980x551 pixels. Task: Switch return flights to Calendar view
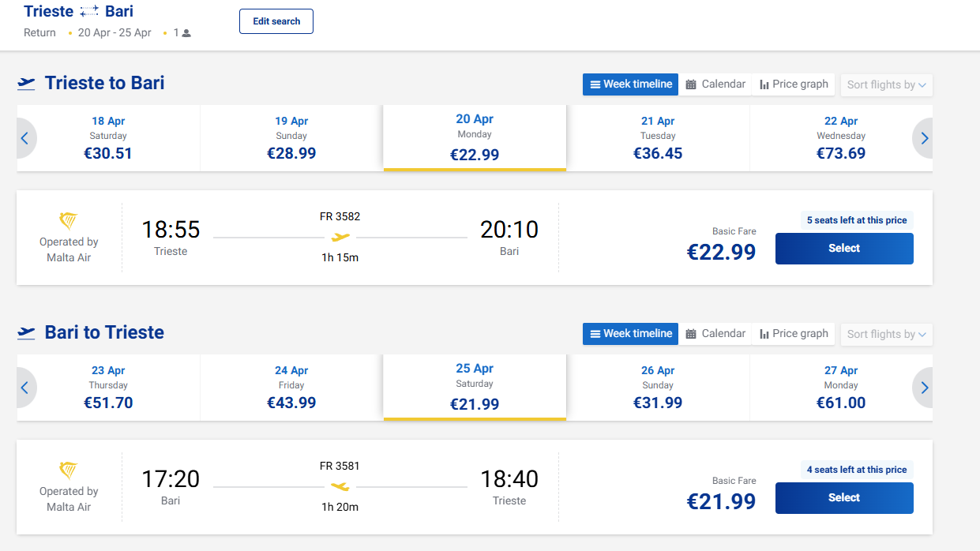click(x=715, y=334)
